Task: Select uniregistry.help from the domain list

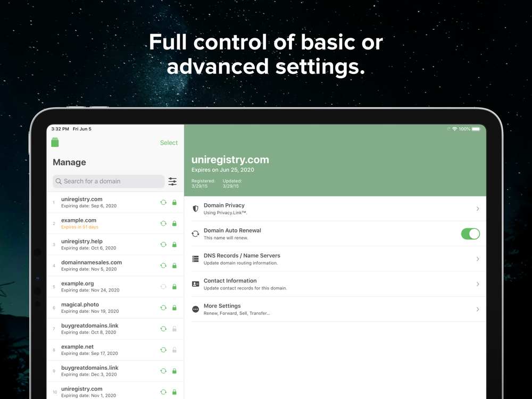Action: 115,245
